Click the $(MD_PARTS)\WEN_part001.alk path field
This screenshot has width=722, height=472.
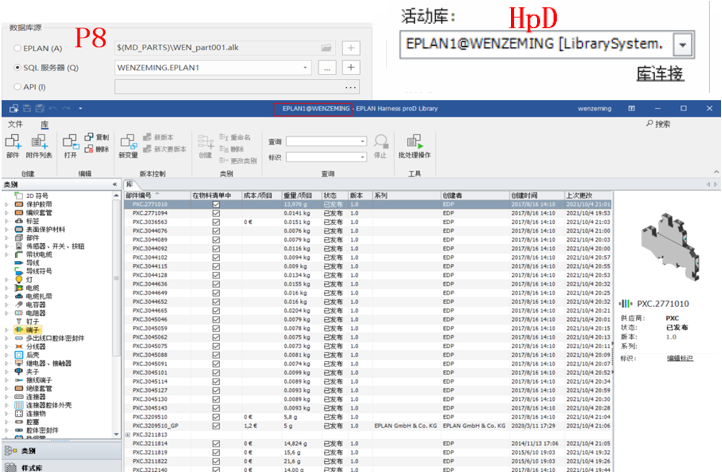click(x=225, y=47)
